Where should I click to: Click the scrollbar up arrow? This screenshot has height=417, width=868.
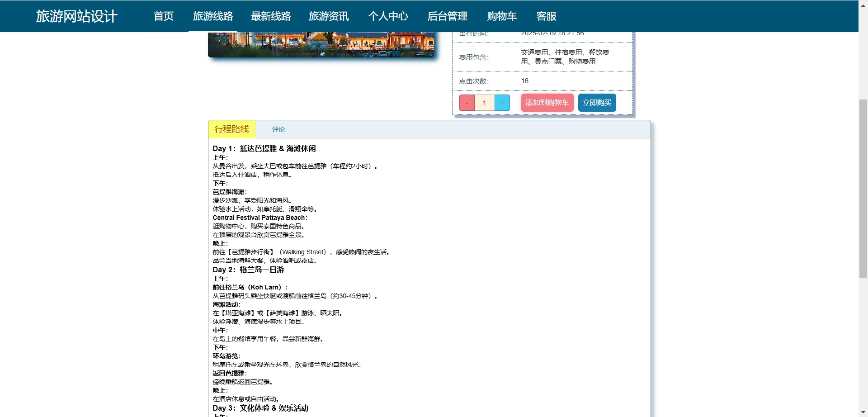pos(863,5)
